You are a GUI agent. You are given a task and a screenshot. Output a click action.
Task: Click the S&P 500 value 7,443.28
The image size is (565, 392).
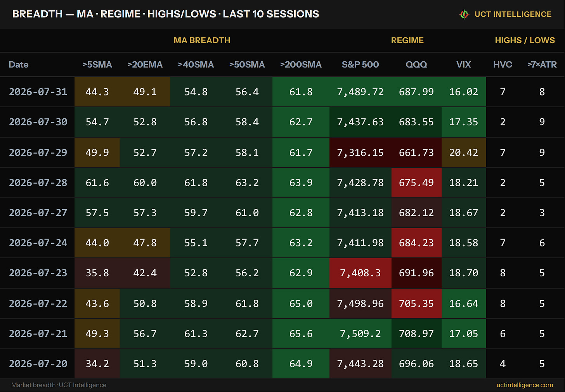pyautogui.click(x=360, y=364)
